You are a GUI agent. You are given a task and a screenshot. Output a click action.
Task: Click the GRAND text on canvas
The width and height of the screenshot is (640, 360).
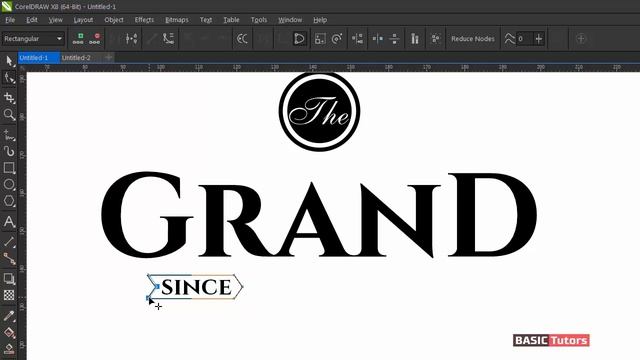pos(318,215)
